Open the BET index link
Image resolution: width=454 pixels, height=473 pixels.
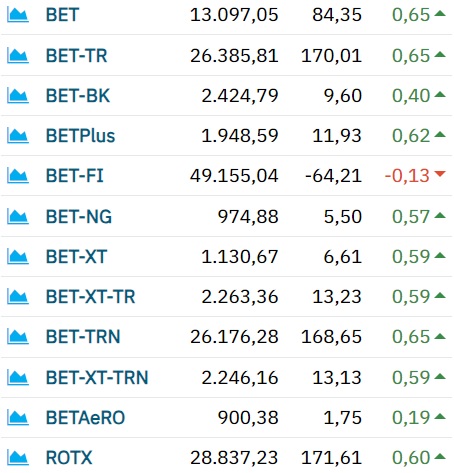coord(62,15)
